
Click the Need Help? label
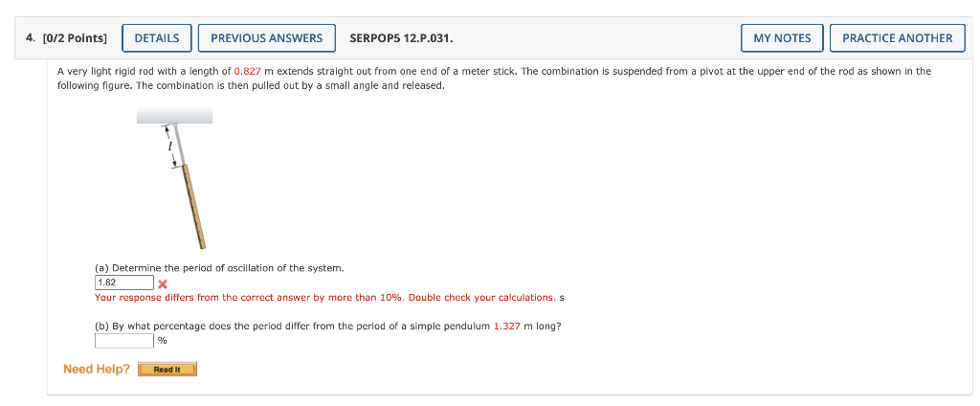click(97, 369)
